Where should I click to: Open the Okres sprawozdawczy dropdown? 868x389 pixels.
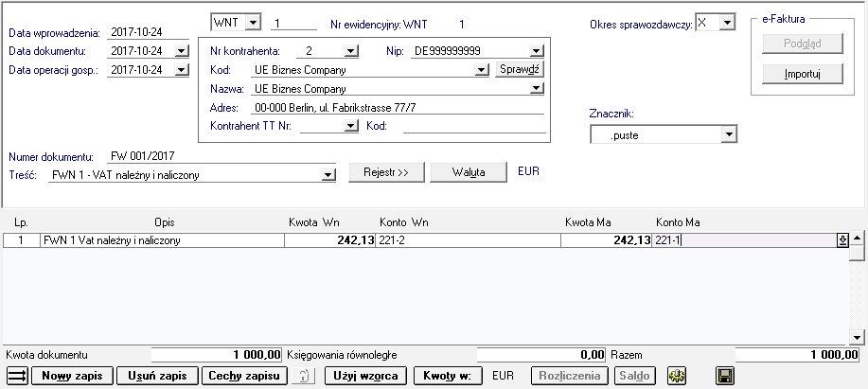(726, 23)
